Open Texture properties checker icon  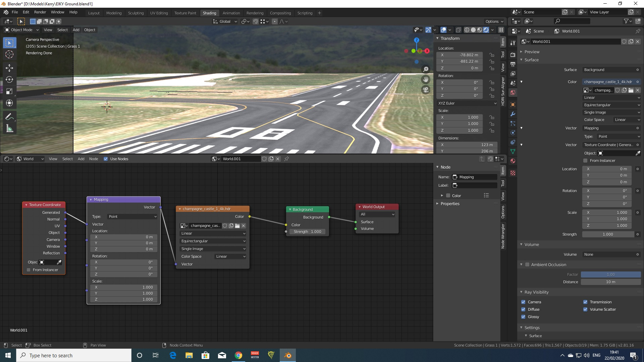(x=513, y=173)
